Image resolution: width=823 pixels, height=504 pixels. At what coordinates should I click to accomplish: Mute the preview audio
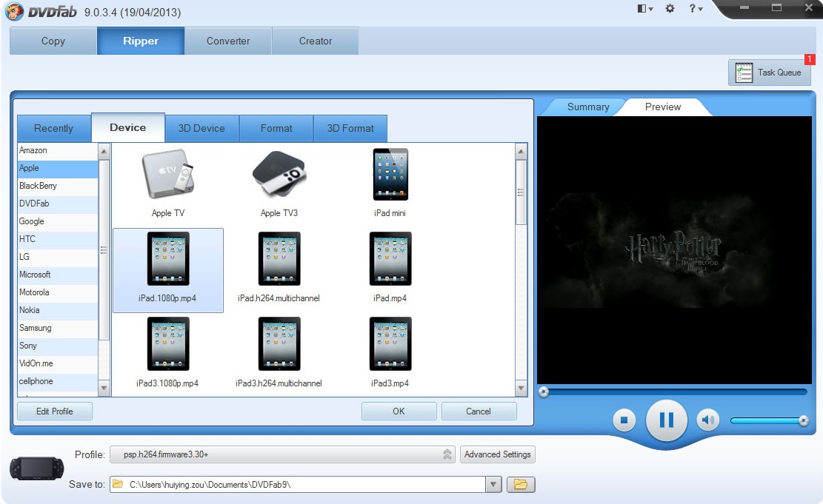click(x=707, y=419)
